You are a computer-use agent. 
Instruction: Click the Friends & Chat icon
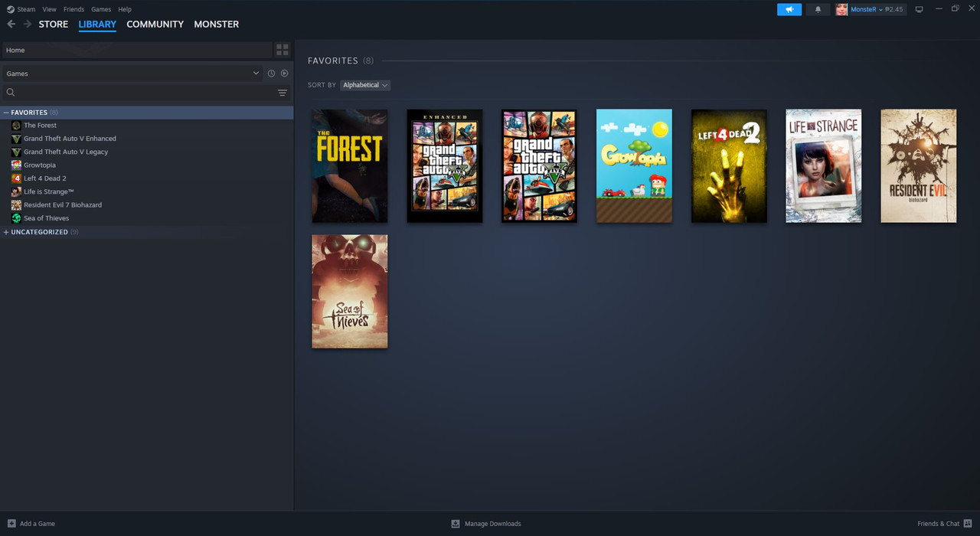point(968,524)
